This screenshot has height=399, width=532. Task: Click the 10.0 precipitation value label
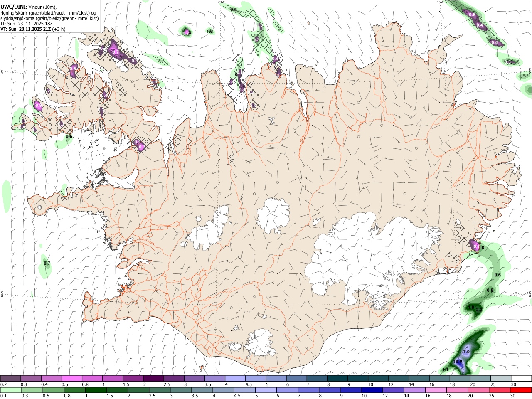[x=458, y=361]
